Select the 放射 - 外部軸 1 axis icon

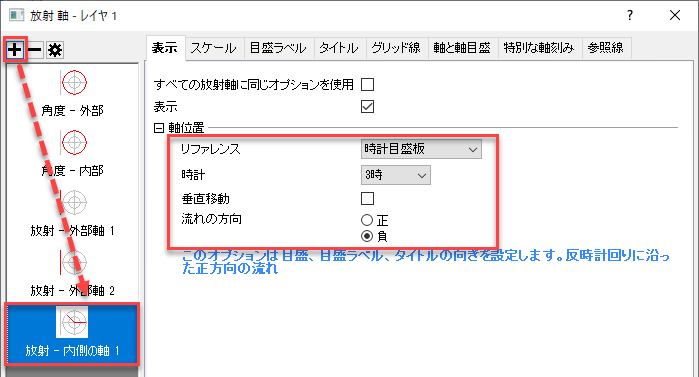pos(74,202)
